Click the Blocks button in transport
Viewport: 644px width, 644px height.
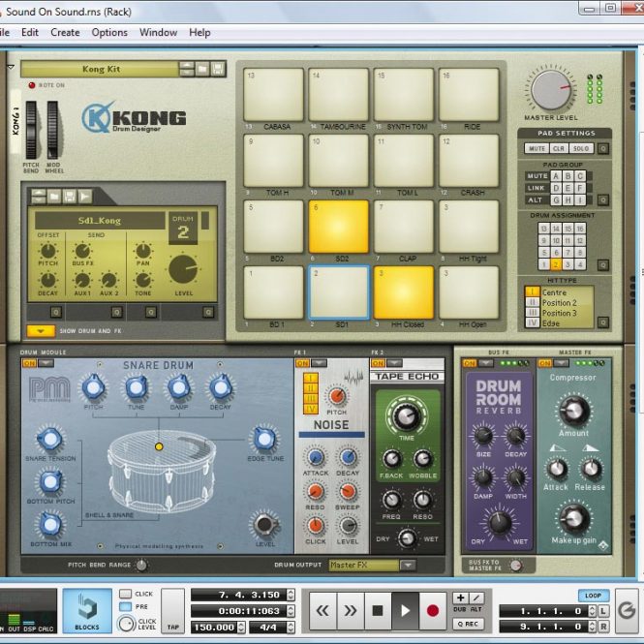click(x=87, y=610)
